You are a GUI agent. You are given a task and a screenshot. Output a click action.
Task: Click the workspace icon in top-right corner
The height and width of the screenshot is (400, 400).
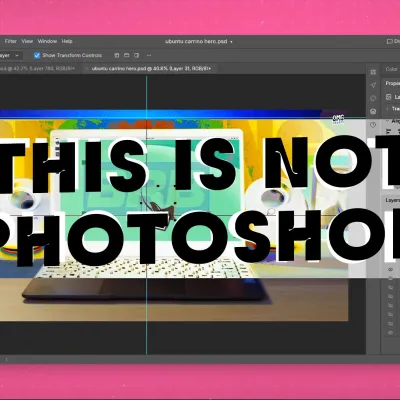tap(389, 42)
